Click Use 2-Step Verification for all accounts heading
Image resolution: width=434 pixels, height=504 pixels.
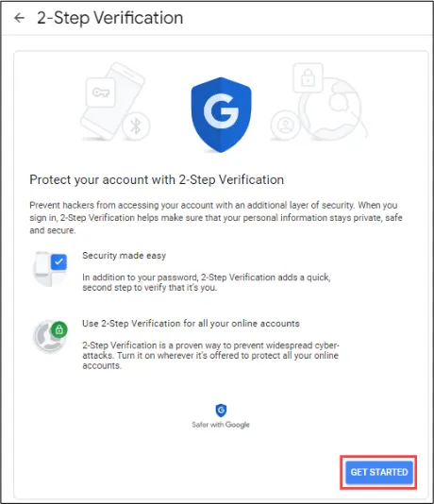191,324
